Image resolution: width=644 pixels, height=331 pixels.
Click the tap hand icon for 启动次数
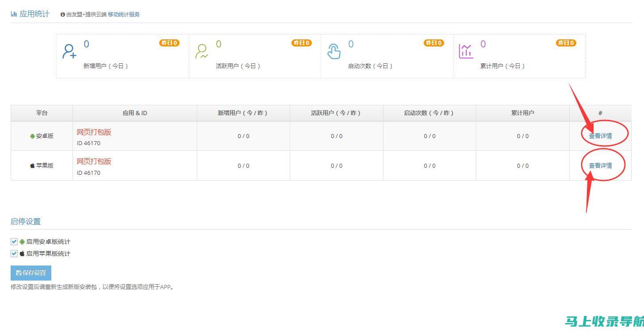point(334,51)
